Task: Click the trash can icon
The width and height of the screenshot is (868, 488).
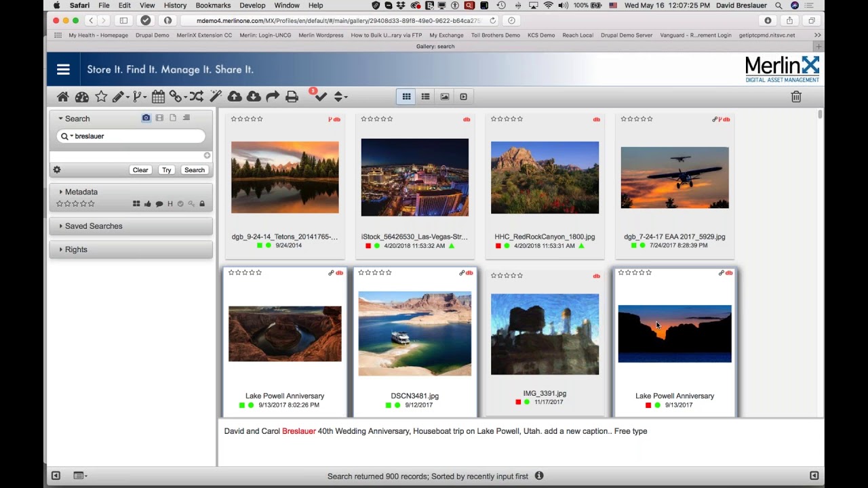Action: click(x=796, y=97)
